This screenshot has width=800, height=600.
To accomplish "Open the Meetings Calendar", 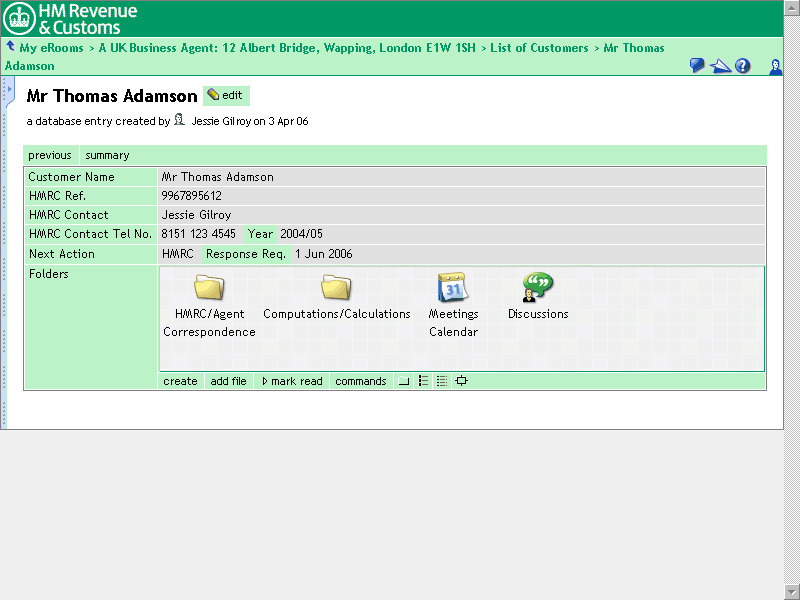I will pyautogui.click(x=453, y=290).
